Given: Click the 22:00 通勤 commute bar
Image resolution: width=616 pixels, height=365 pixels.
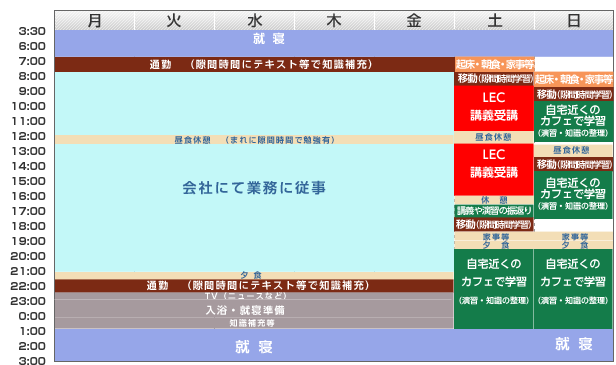Looking at the screenshot, I should tap(255, 286).
